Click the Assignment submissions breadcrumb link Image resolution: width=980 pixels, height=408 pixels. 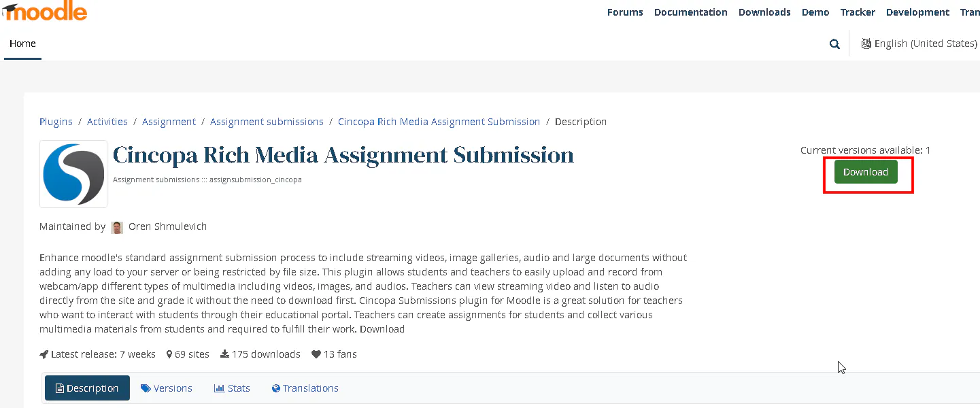[267, 122]
